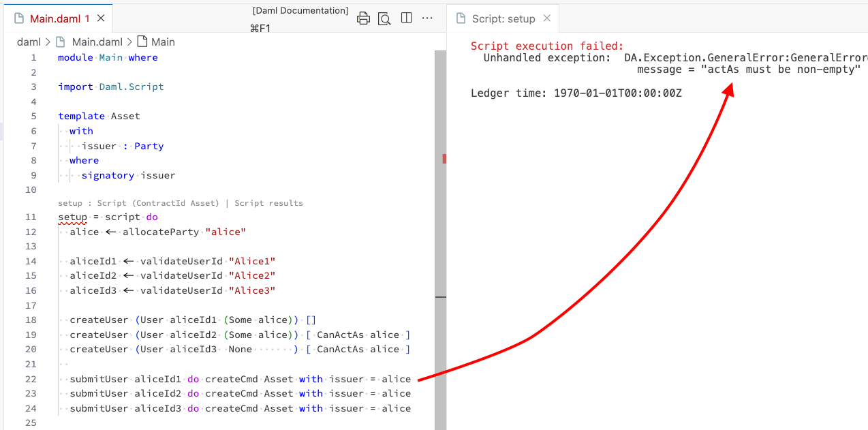
Task: Split the editor with the split icon
Action: click(407, 18)
